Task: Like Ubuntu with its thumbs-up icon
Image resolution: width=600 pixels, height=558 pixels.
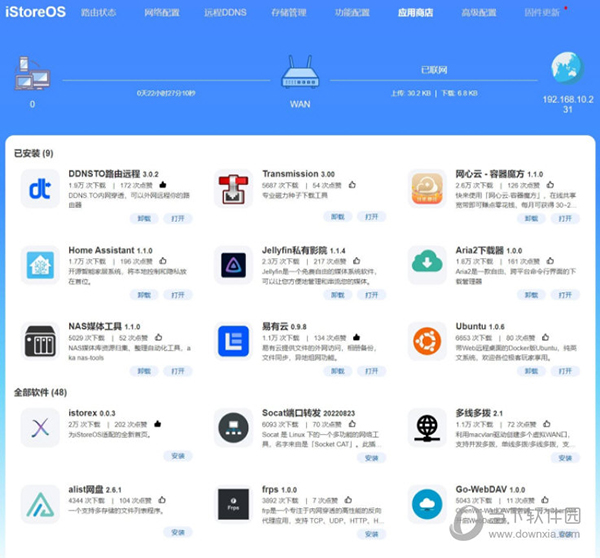Action: pyautogui.click(x=545, y=338)
